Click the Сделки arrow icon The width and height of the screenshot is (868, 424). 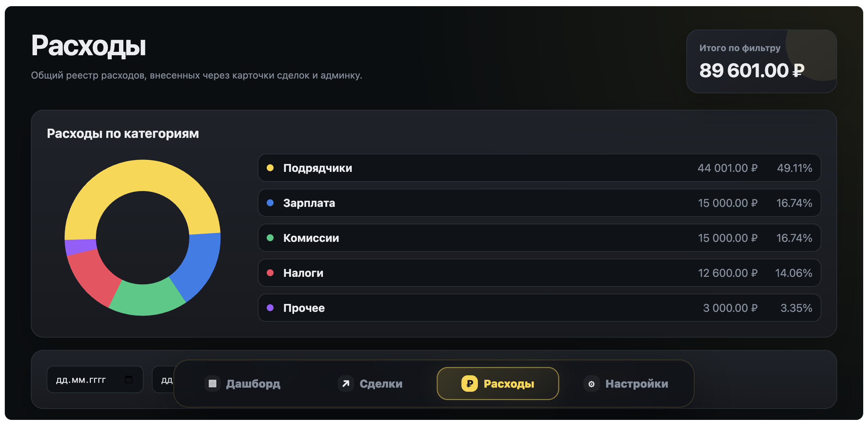click(x=346, y=384)
